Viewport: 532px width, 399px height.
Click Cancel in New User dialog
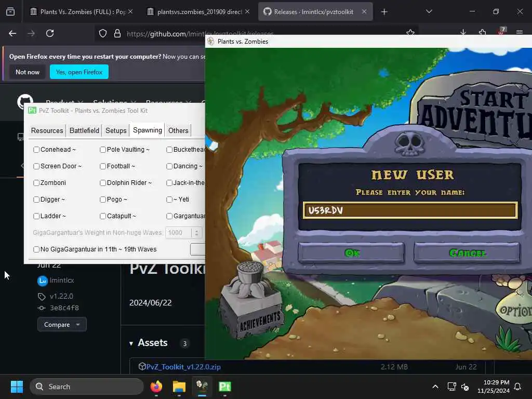tap(467, 253)
